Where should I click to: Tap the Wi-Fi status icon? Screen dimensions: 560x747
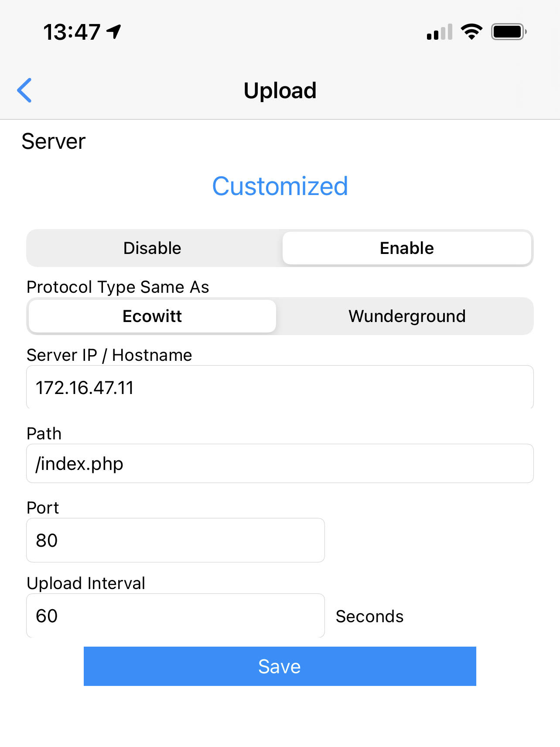point(471,32)
